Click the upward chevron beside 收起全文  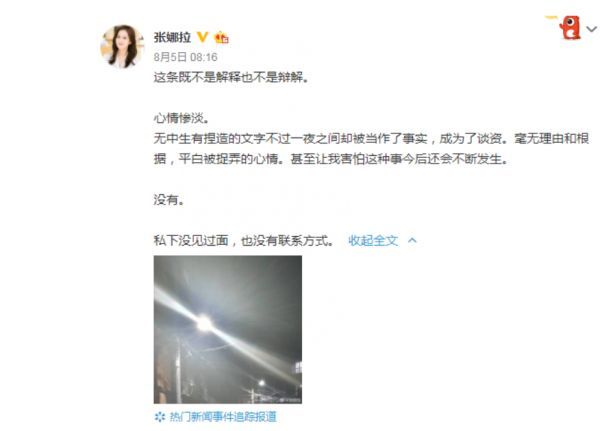(x=412, y=240)
